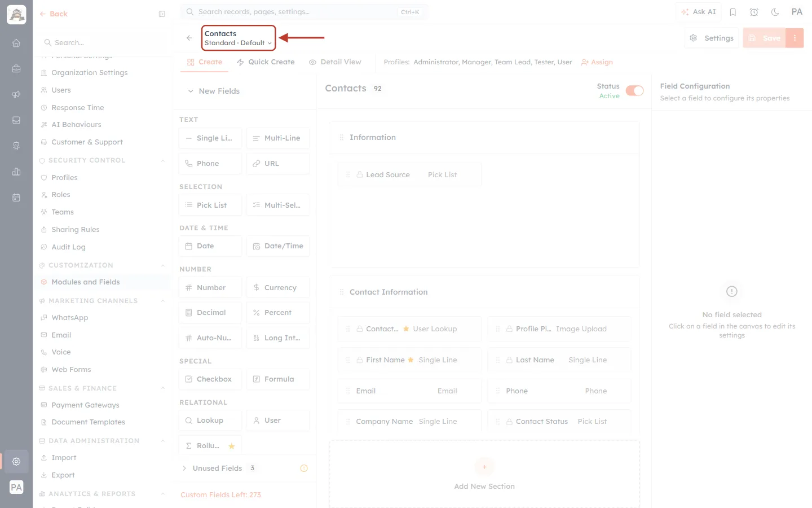Open the inbox icon in left rail
This screenshot has width=812, height=508.
pyautogui.click(x=16, y=120)
